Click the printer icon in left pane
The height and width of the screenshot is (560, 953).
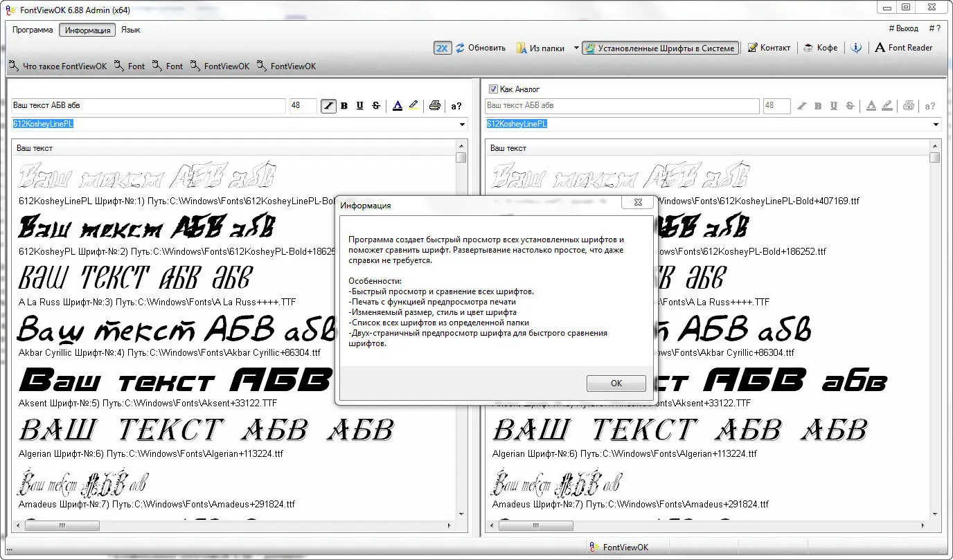pos(435,106)
